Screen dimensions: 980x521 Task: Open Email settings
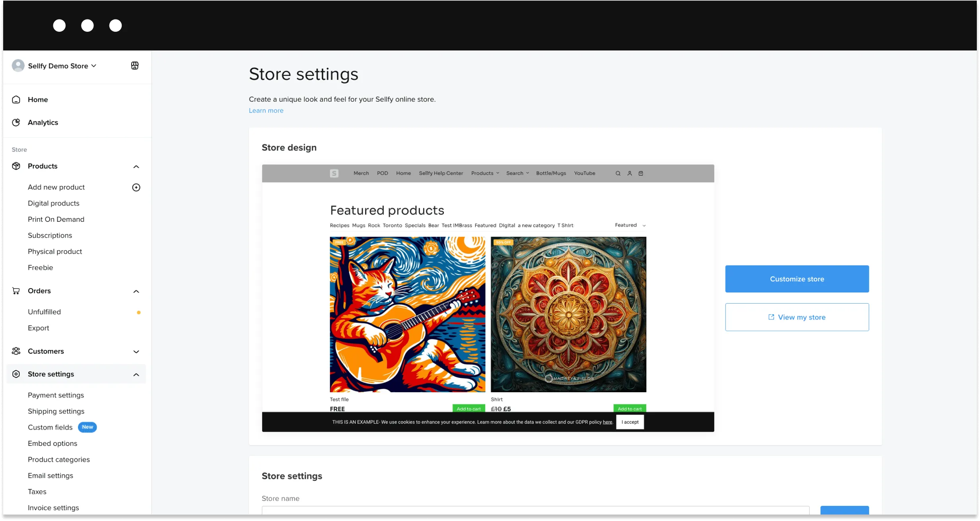[51, 476]
